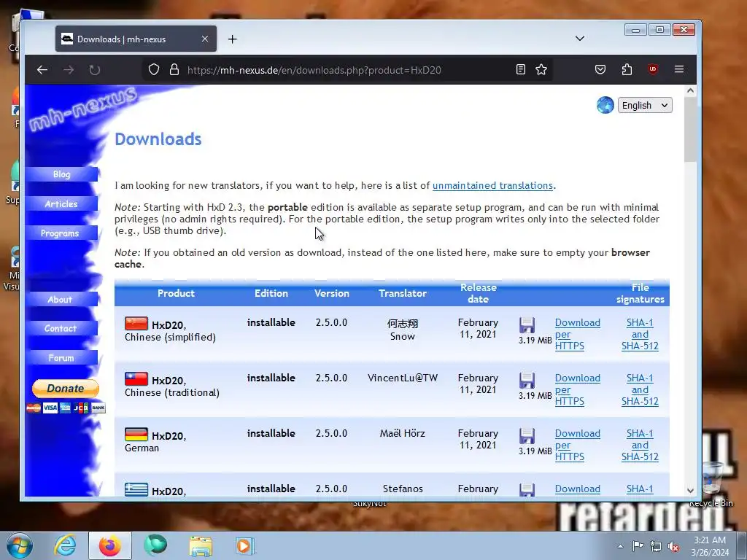
Task: Click the vertical scrollbar thumb
Action: (690, 130)
